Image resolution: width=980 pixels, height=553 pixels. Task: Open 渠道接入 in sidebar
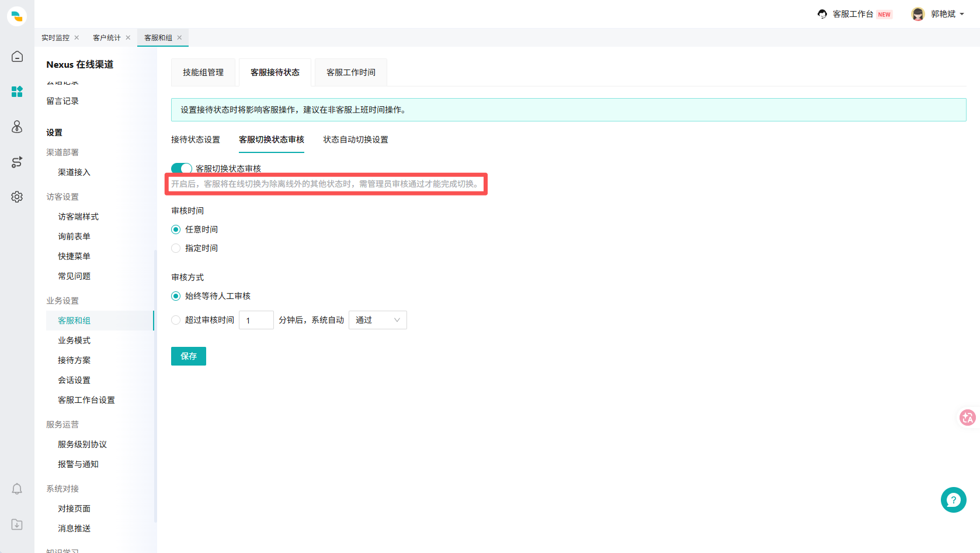point(74,172)
